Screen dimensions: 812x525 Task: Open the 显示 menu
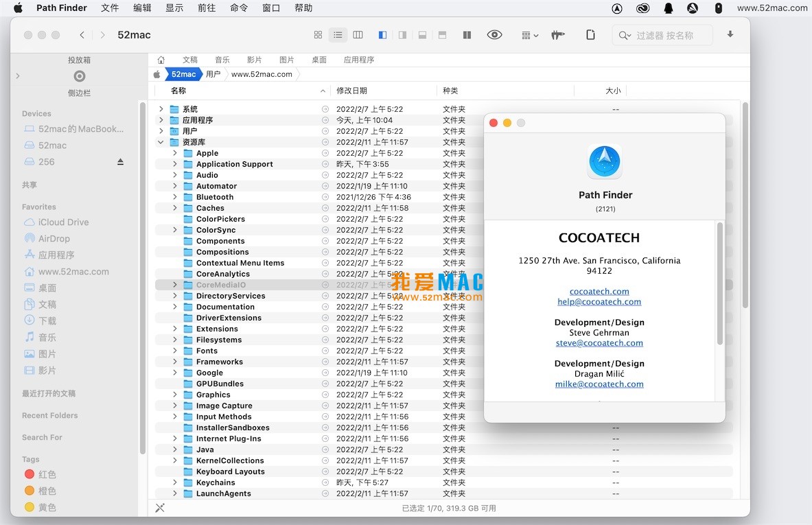[174, 8]
